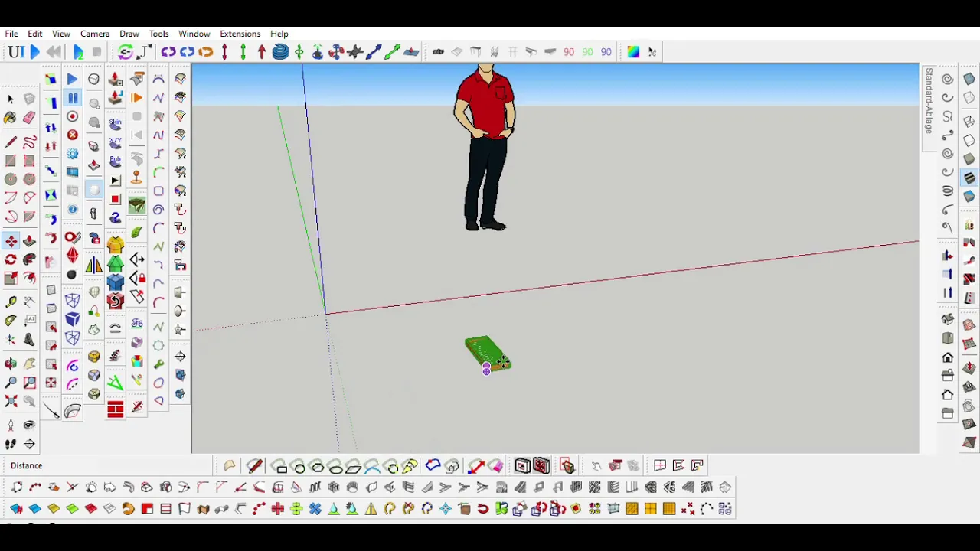Image resolution: width=980 pixels, height=551 pixels.
Task: Open the File menu
Action: coord(11,34)
